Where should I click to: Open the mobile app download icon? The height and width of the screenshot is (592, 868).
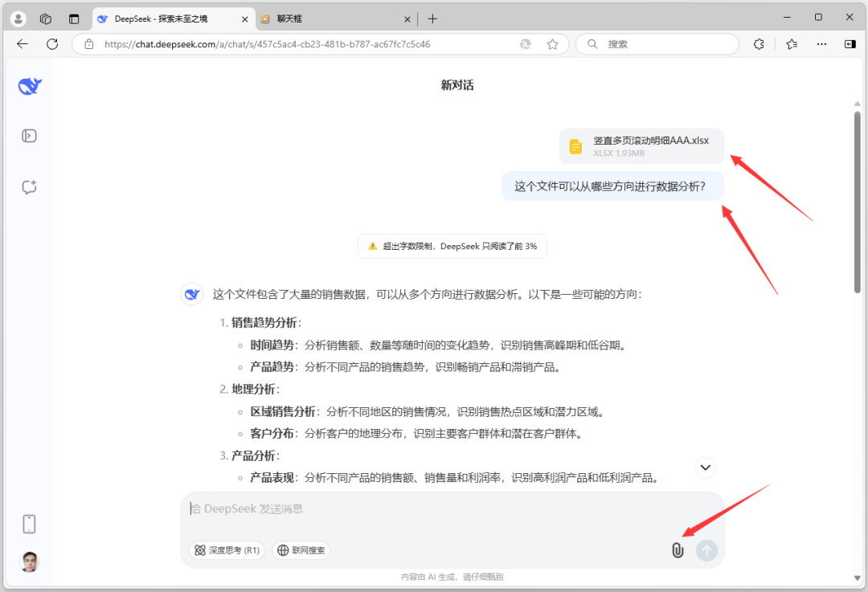tap(29, 524)
